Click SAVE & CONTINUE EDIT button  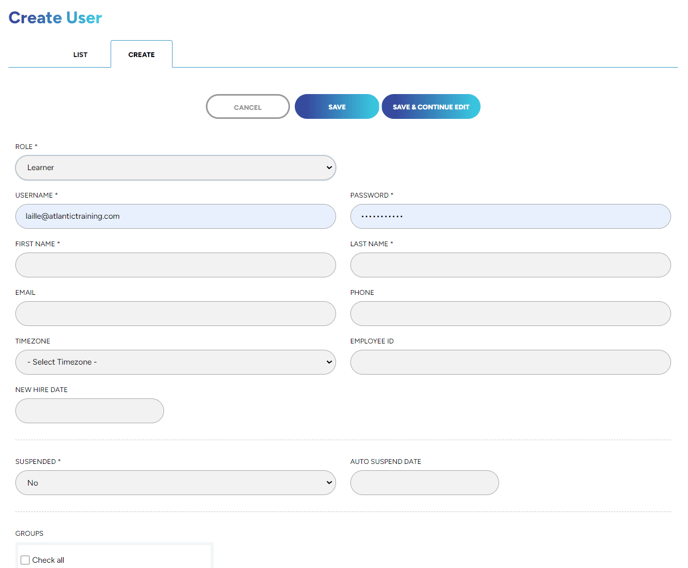pyautogui.click(x=431, y=107)
